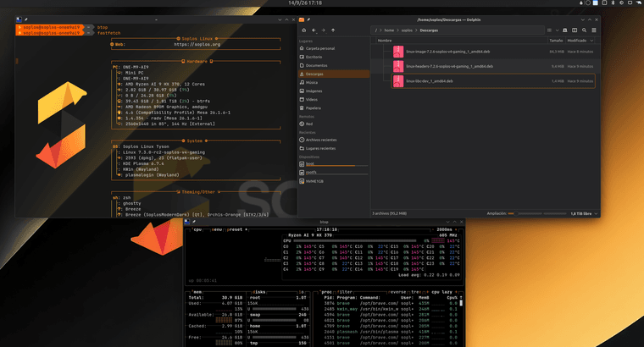Viewport: 644px width, 347px height.
Task: Toggle split view in Dolphin toolbar
Action: click(575, 30)
